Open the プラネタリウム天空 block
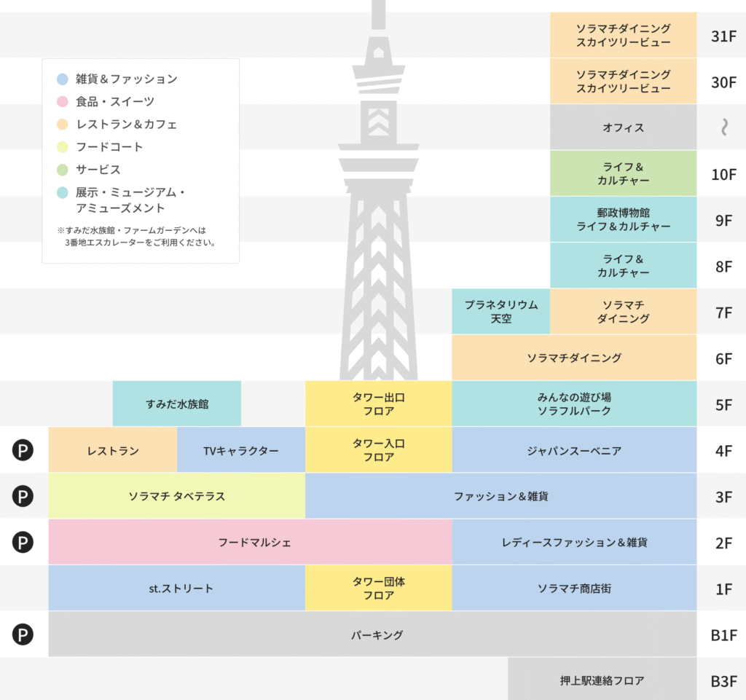 (501, 312)
